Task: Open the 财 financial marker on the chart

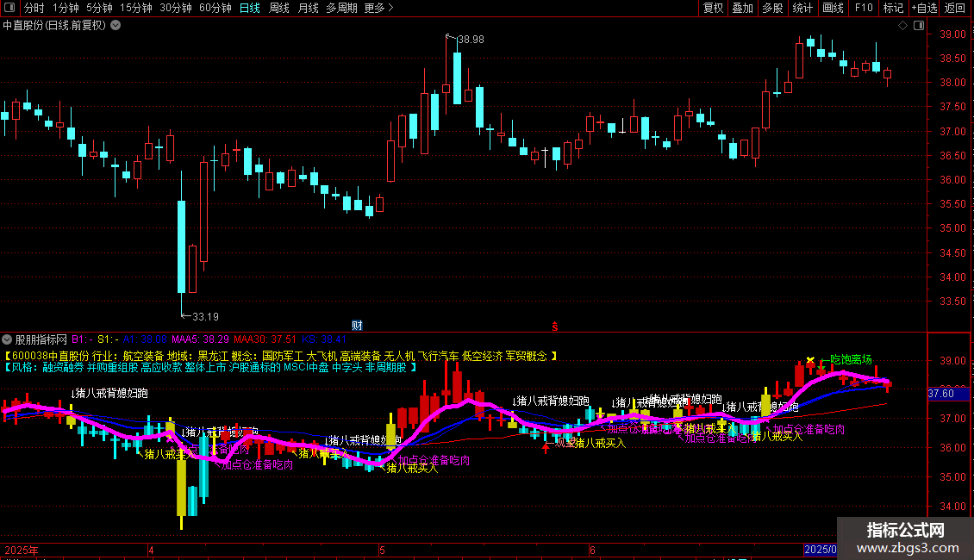Action: [357, 326]
